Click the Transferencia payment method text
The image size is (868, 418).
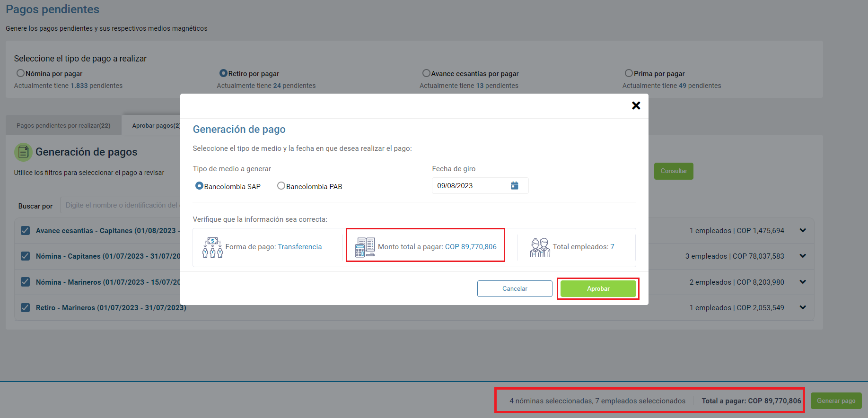click(299, 247)
